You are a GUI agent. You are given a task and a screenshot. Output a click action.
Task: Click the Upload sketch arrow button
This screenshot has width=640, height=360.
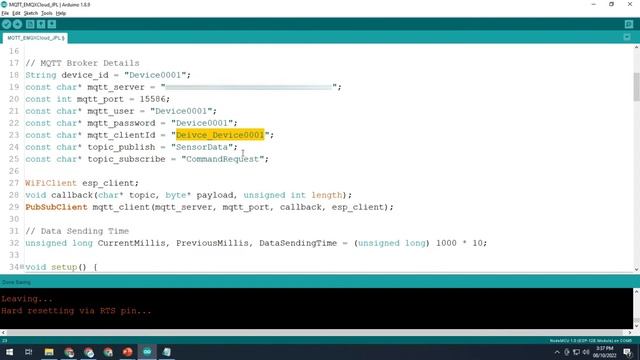(x=17, y=24)
